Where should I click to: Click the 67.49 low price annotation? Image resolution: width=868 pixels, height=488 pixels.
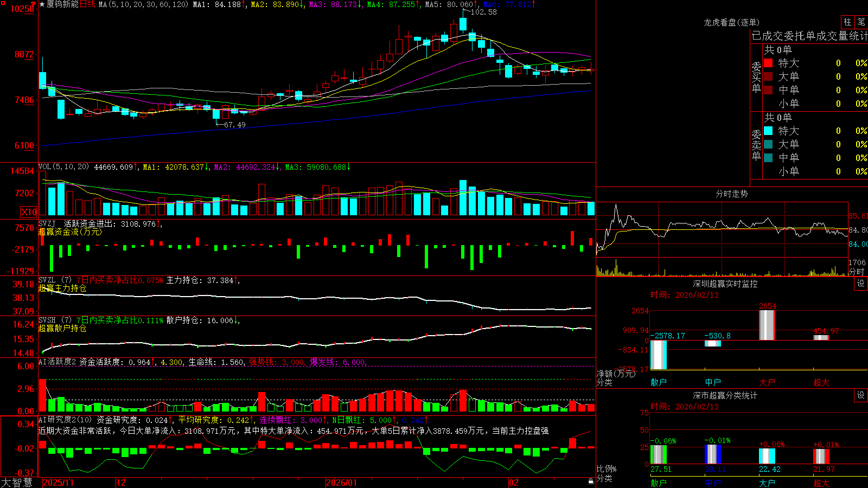point(234,125)
